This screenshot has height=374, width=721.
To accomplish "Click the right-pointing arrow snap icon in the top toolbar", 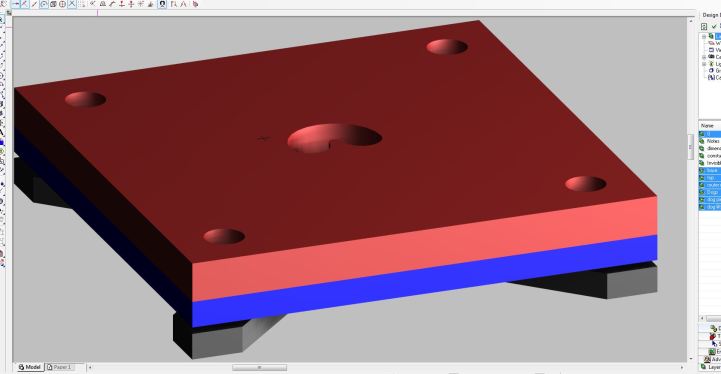I will [16, 4].
